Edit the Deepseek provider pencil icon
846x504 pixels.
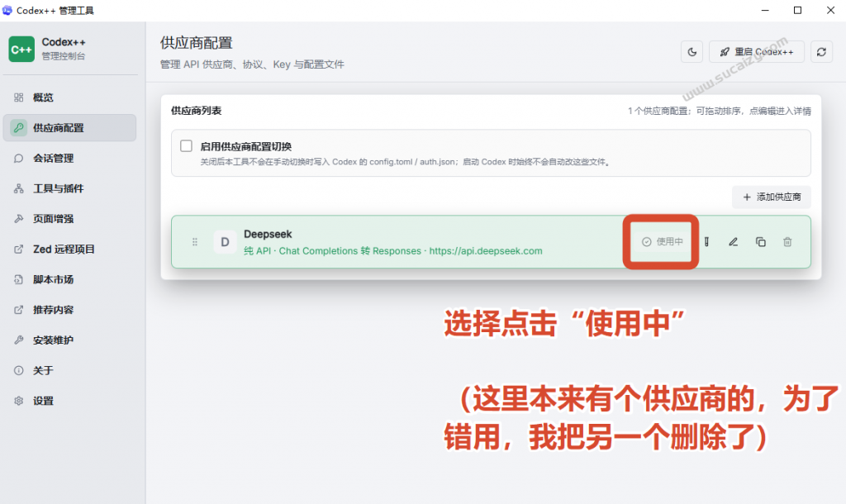point(733,242)
